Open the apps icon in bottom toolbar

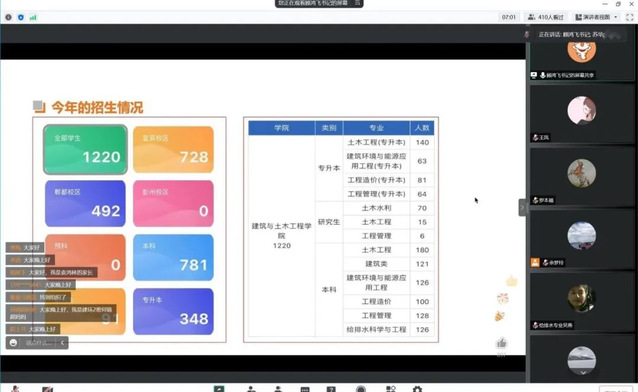[391, 389]
